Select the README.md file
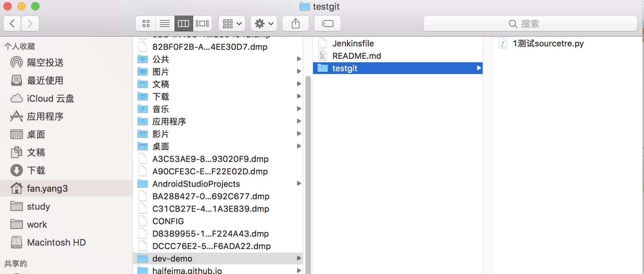Image resolution: width=644 pixels, height=274 pixels. coord(398,56)
